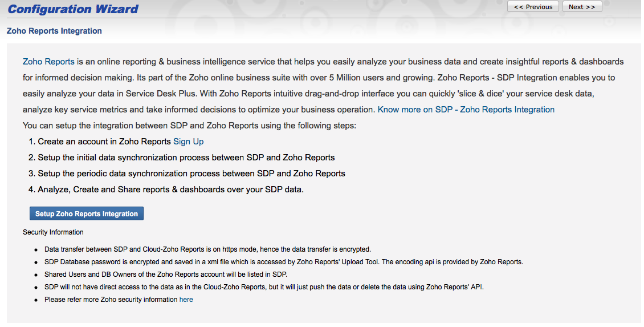Click the SDP Database password bullet text
Viewport: 644px width, 327px height.
[283, 262]
